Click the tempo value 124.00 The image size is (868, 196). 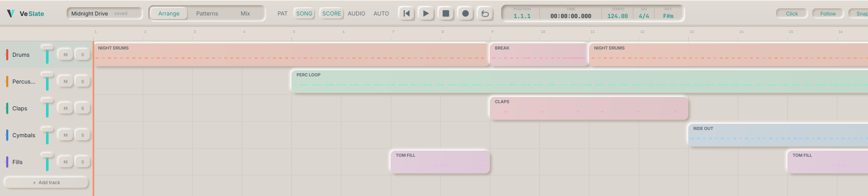(x=617, y=16)
